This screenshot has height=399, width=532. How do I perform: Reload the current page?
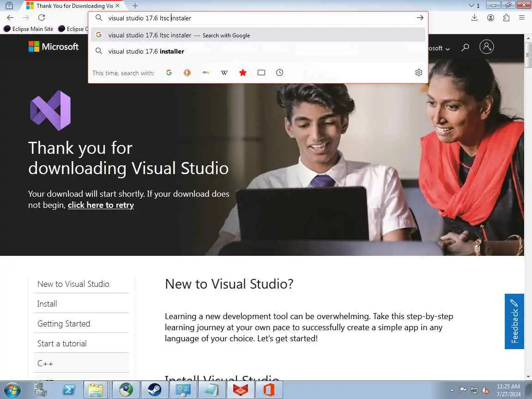click(42, 18)
